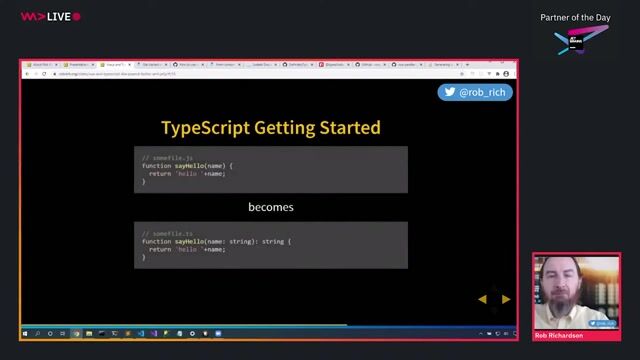
Task: Click the 'Rob Richardson' name label
Action: pos(559,336)
